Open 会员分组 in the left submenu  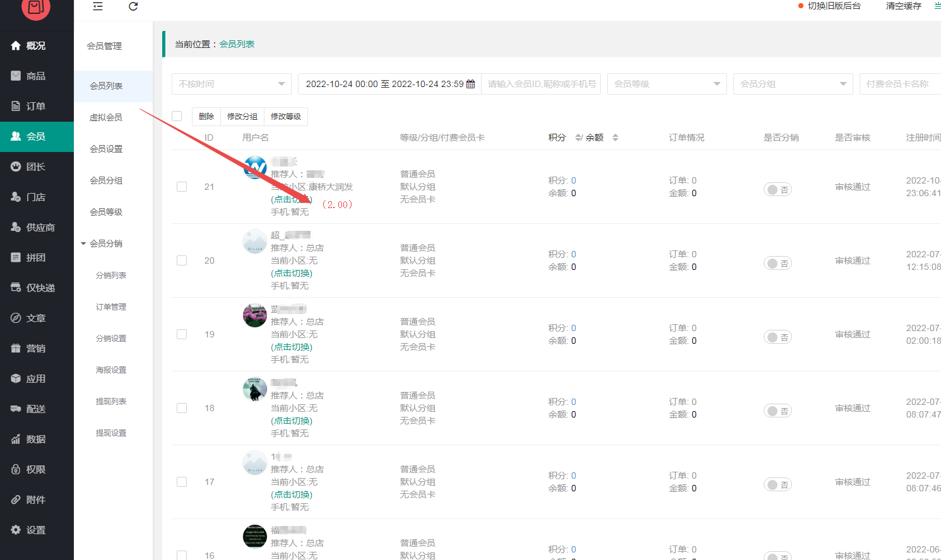106,180
